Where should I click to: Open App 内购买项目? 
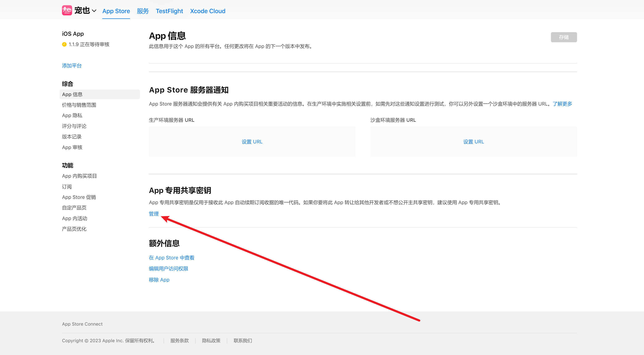(x=79, y=176)
